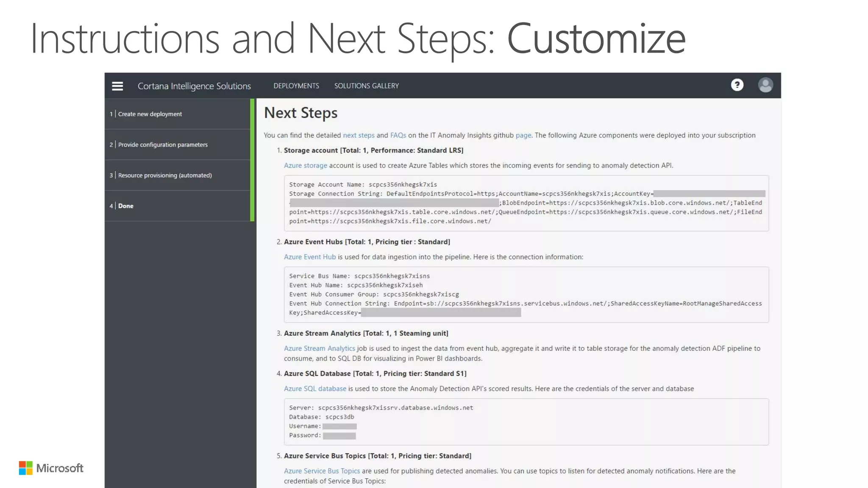Follow the Azure Event Hub link

pos(309,257)
